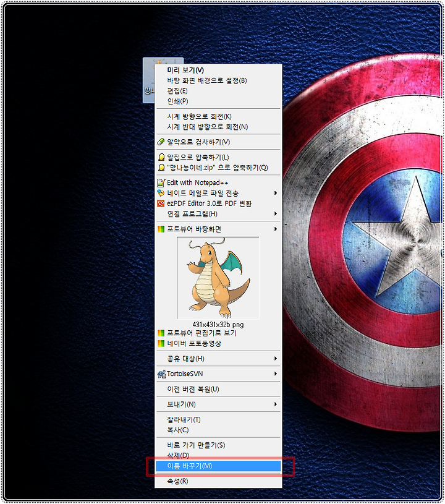Choose 포토뷰어 편집기로 보기
445x504 pixels.
[x=219, y=333]
